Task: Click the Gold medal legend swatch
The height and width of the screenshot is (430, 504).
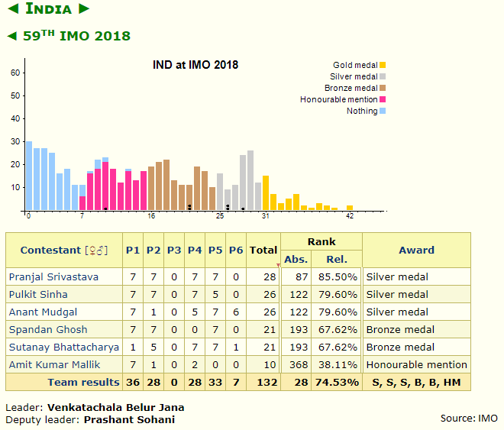Action: [x=383, y=65]
